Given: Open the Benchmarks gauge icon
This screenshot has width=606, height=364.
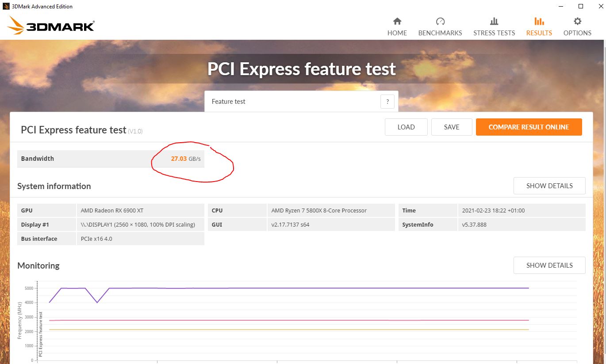Looking at the screenshot, I should pos(440,21).
